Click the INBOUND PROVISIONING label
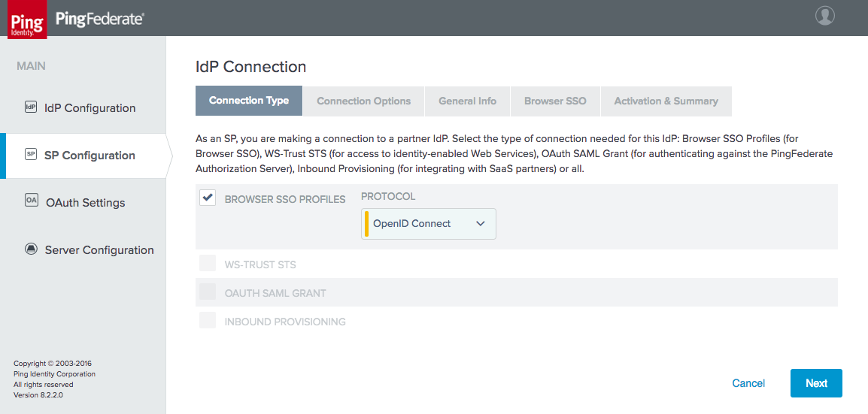 [x=285, y=322]
